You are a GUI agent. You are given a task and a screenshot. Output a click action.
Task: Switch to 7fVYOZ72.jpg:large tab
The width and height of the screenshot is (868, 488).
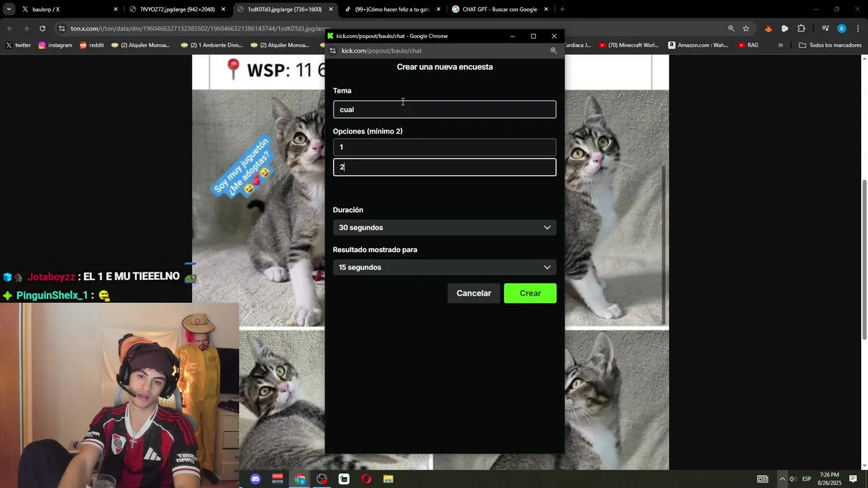point(178,9)
